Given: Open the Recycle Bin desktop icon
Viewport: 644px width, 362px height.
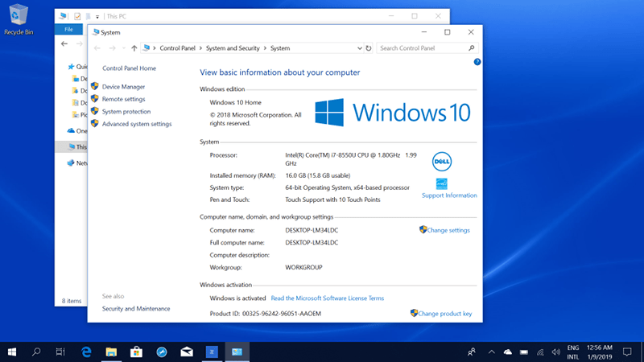Looking at the screenshot, I should (18, 19).
